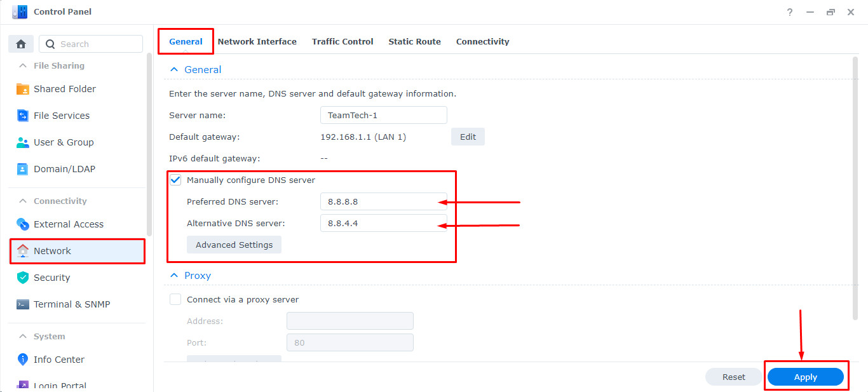Enable Connect via a proxy server
The height and width of the screenshot is (392, 868).
click(175, 299)
